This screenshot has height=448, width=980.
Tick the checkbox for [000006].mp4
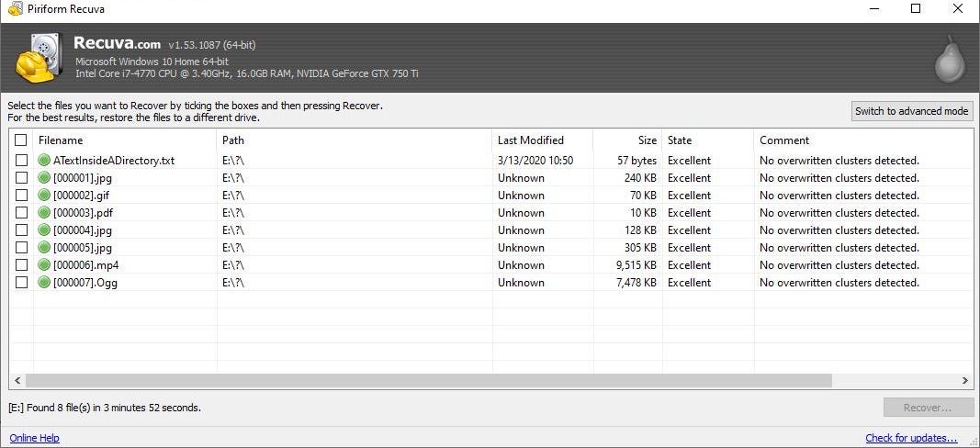pyautogui.click(x=21, y=265)
